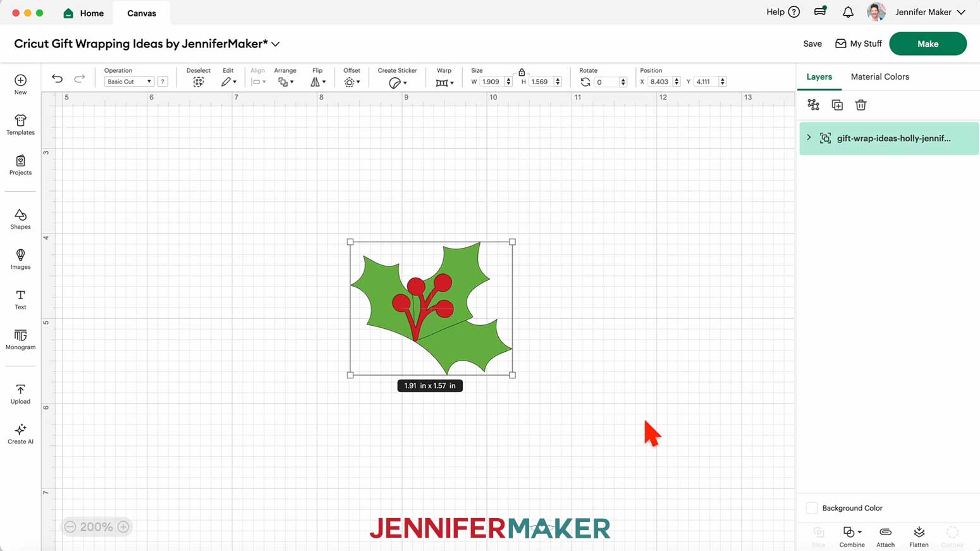Click the width stepper arrows
This screenshot has width=980, height=551.
(x=508, y=82)
